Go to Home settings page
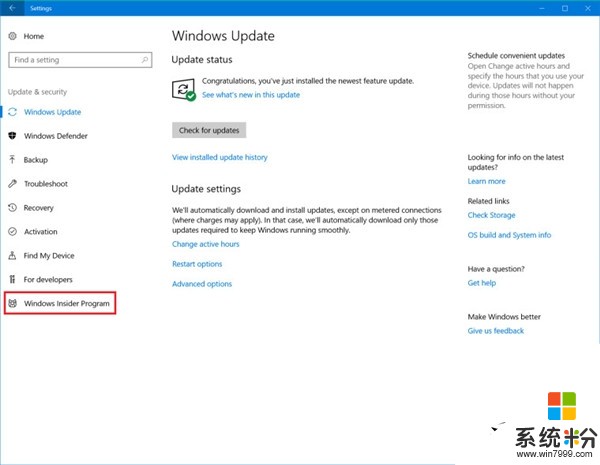 (x=34, y=36)
